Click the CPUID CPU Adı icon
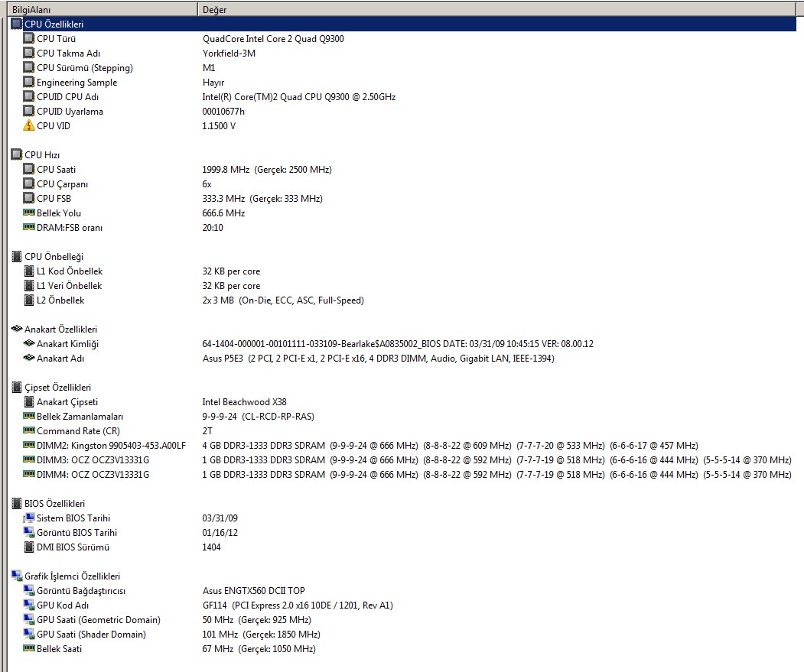The width and height of the screenshot is (804, 672). coord(29,96)
